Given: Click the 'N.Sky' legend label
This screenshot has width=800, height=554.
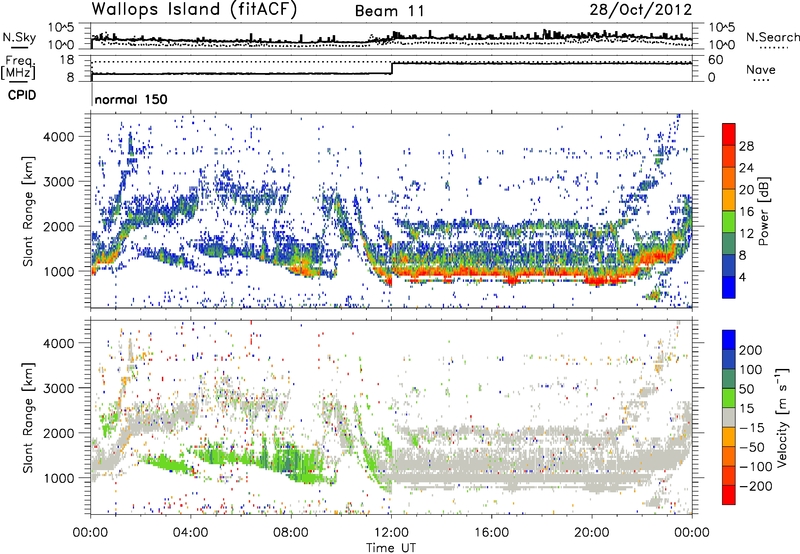Looking at the screenshot, I should click(19, 37).
